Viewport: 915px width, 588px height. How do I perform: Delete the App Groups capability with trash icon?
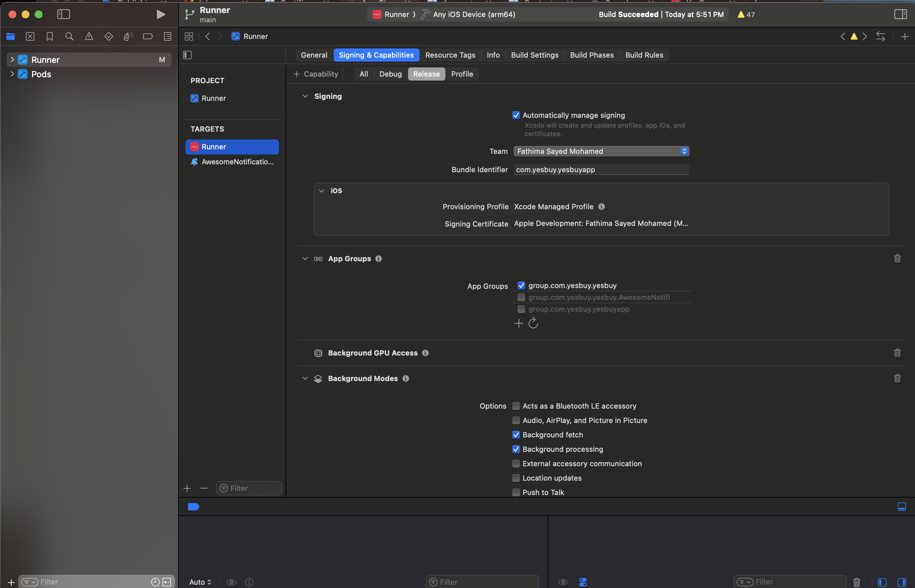[x=897, y=259]
